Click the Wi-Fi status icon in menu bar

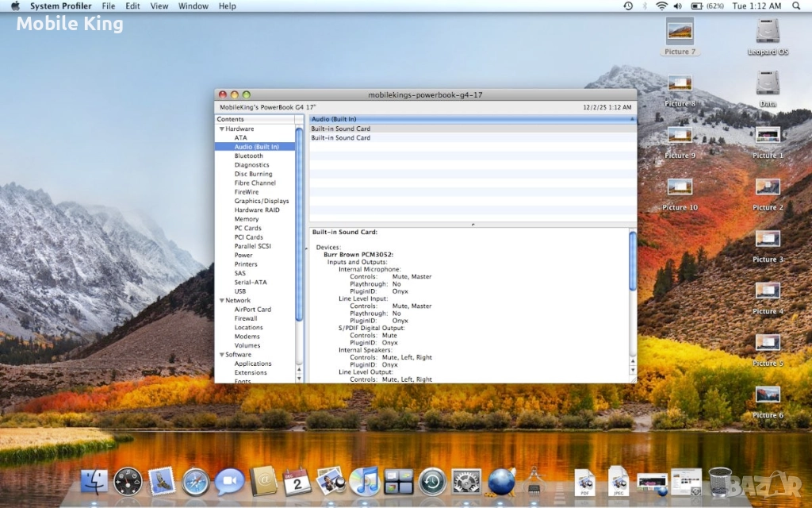661,6
